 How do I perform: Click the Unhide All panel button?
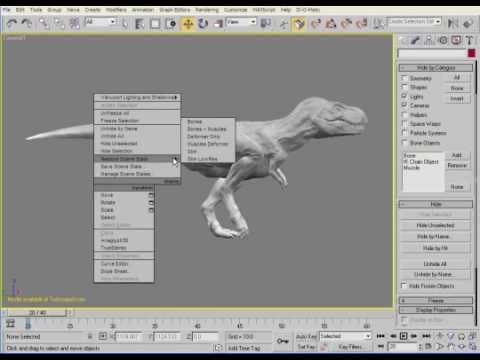pos(435,264)
